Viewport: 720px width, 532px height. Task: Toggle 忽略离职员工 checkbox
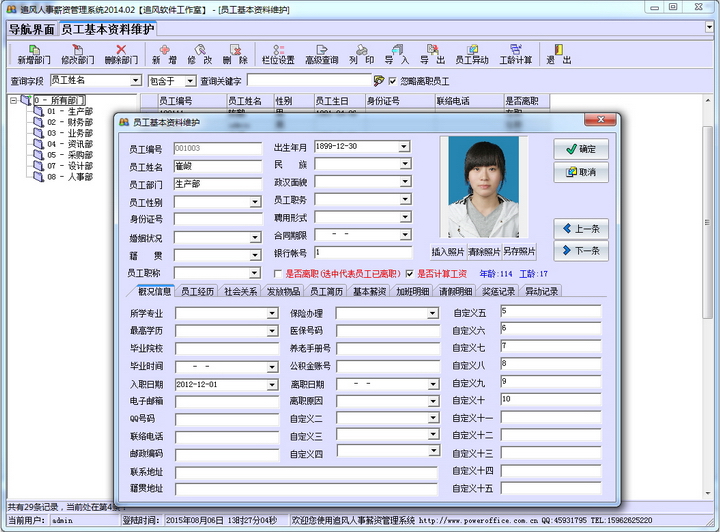click(x=392, y=81)
